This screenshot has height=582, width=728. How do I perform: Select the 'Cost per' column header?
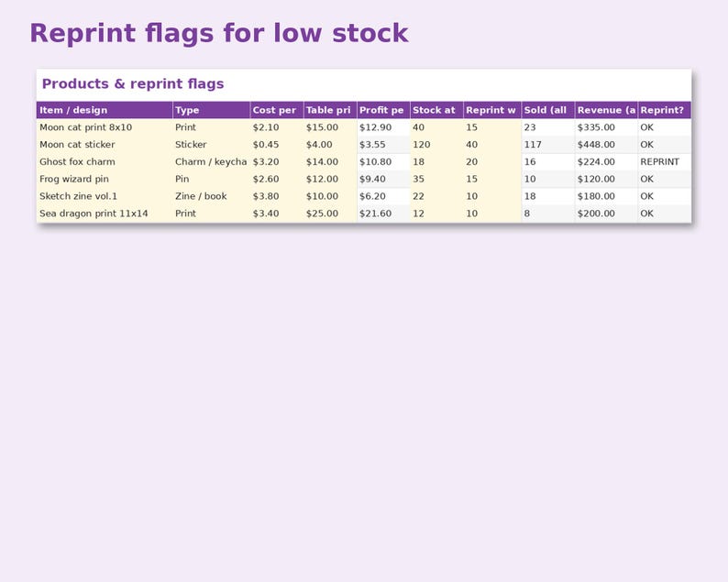pyautogui.click(x=277, y=110)
